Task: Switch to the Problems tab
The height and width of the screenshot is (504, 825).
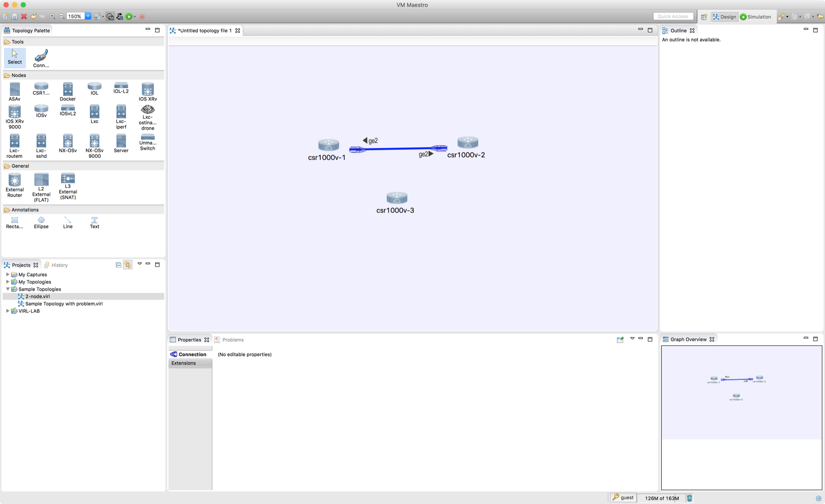Action: tap(232, 339)
